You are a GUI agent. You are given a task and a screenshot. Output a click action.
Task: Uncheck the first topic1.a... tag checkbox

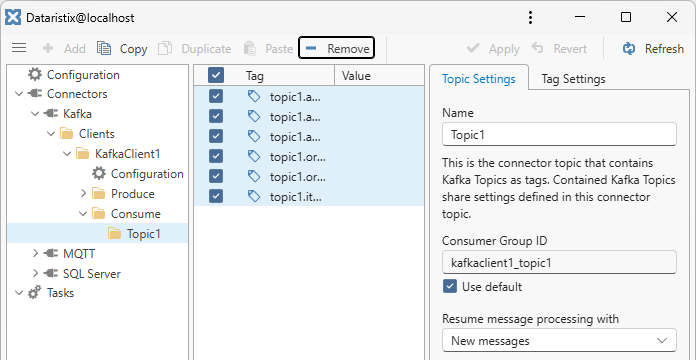pyautogui.click(x=216, y=96)
